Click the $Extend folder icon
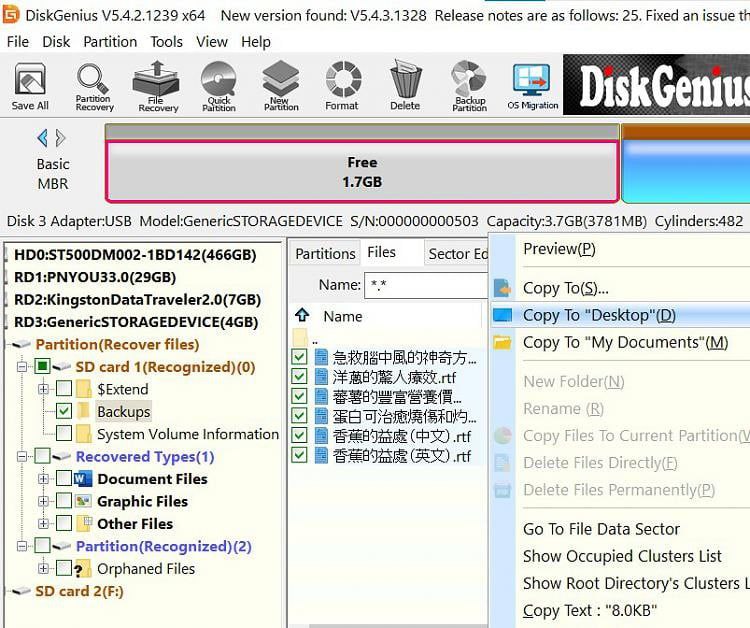Image resolution: width=750 pixels, height=628 pixels. pos(84,389)
